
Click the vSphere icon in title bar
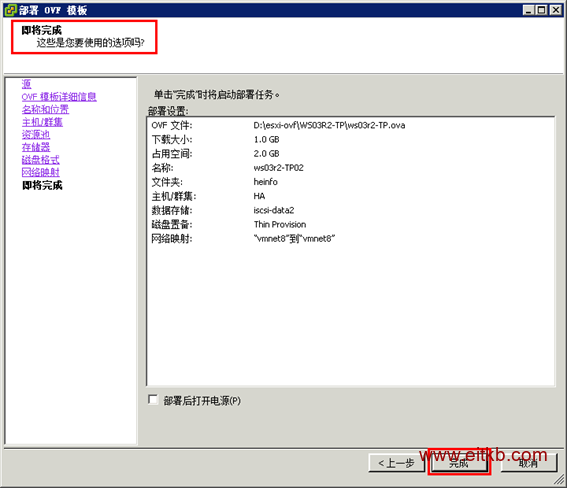[x=10, y=10]
